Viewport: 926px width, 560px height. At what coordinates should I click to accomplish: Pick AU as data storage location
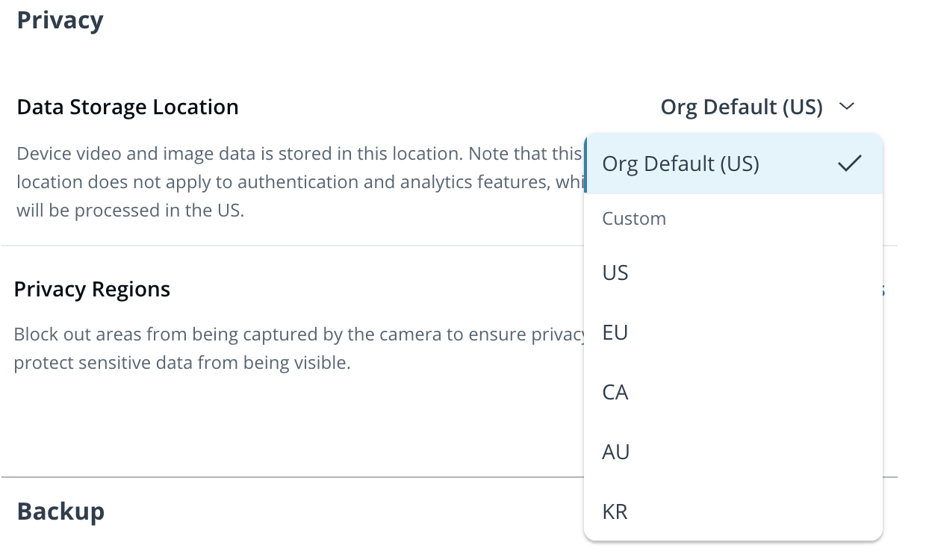615,452
